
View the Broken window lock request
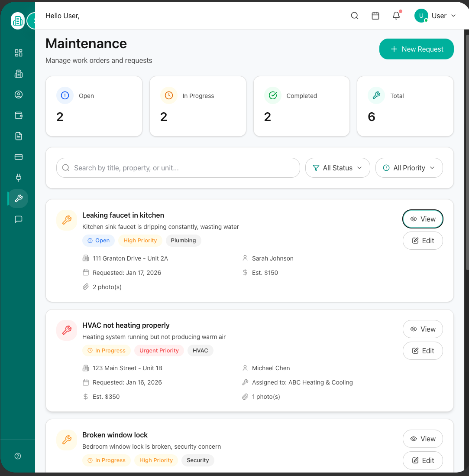click(x=422, y=439)
